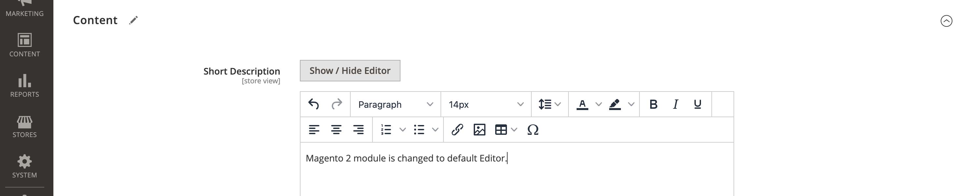Undo the last editor change
The image size is (980, 196).
[314, 104]
